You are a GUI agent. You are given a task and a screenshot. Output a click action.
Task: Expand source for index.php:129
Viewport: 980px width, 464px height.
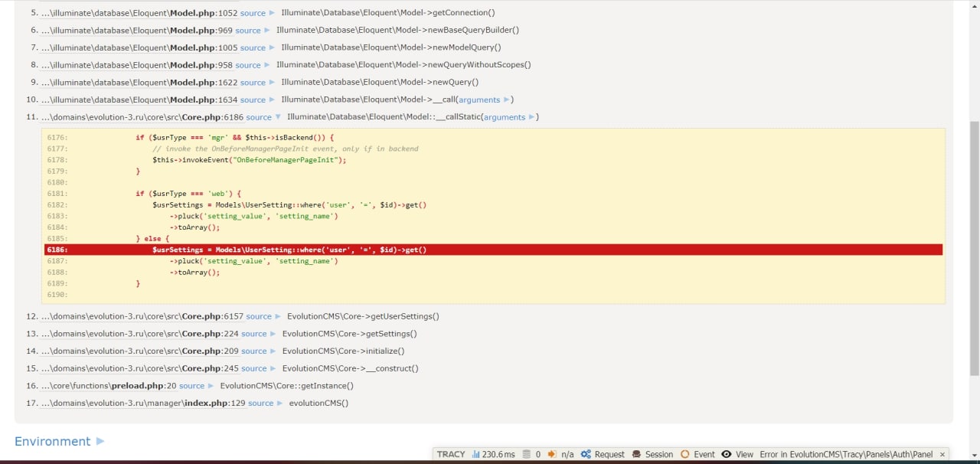tap(263, 404)
